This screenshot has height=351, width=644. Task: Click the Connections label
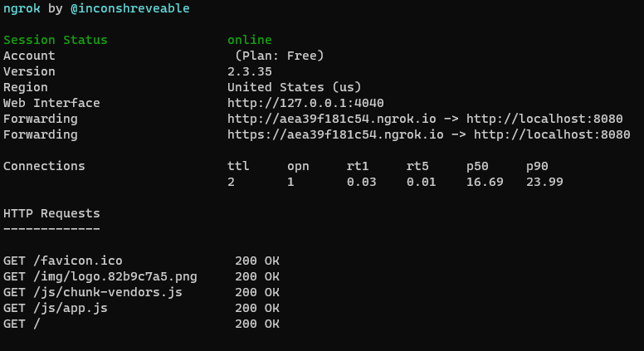click(x=44, y=166)
